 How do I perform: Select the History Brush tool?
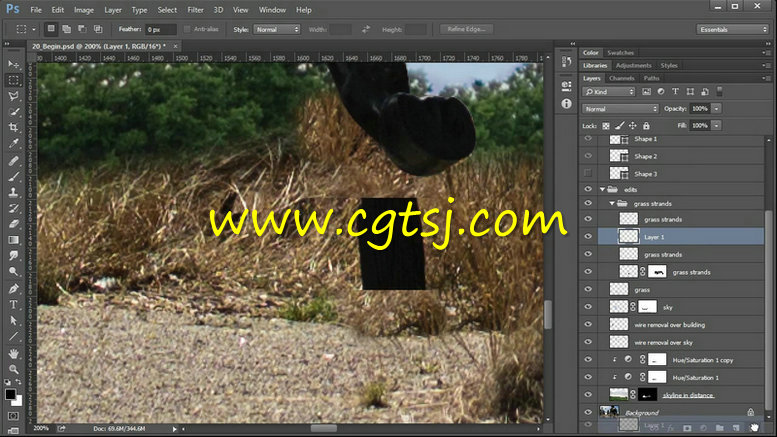point(13,208)
